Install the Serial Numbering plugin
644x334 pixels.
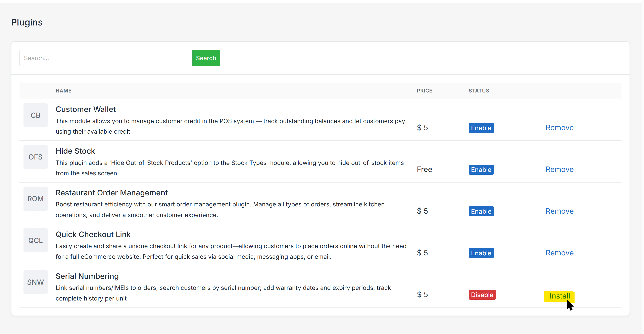559,296
